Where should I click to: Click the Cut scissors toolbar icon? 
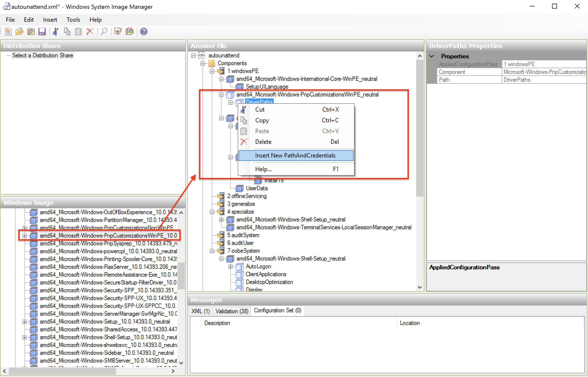point(56,31)
